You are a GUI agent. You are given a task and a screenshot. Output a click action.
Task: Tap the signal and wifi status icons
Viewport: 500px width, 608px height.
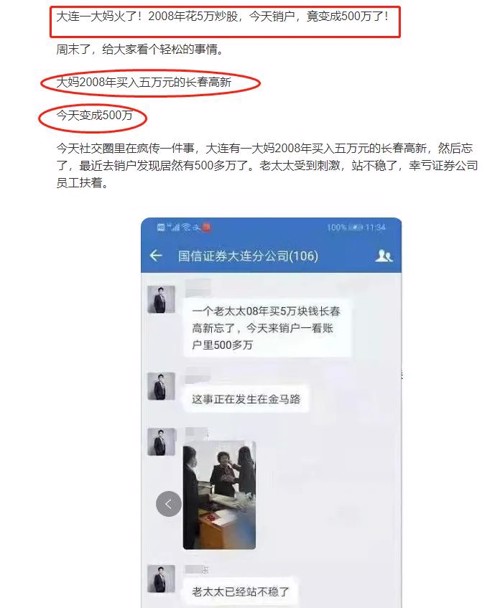click(x=179, y=227)
